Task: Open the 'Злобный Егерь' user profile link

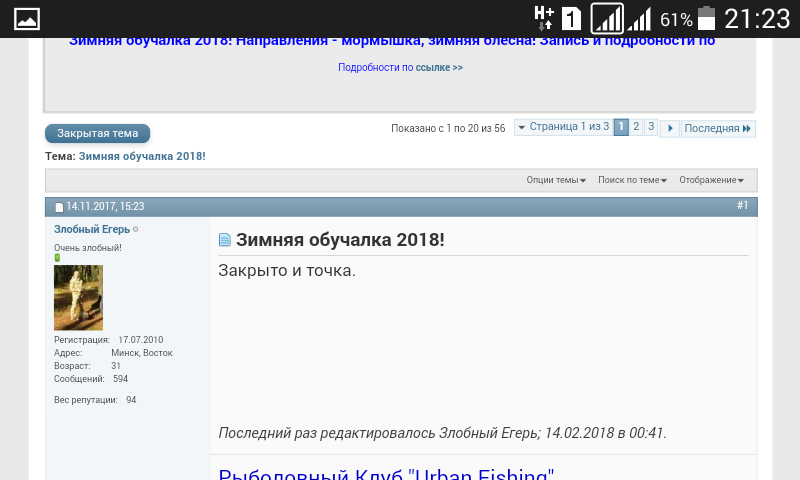Action: tap(91, 229)
